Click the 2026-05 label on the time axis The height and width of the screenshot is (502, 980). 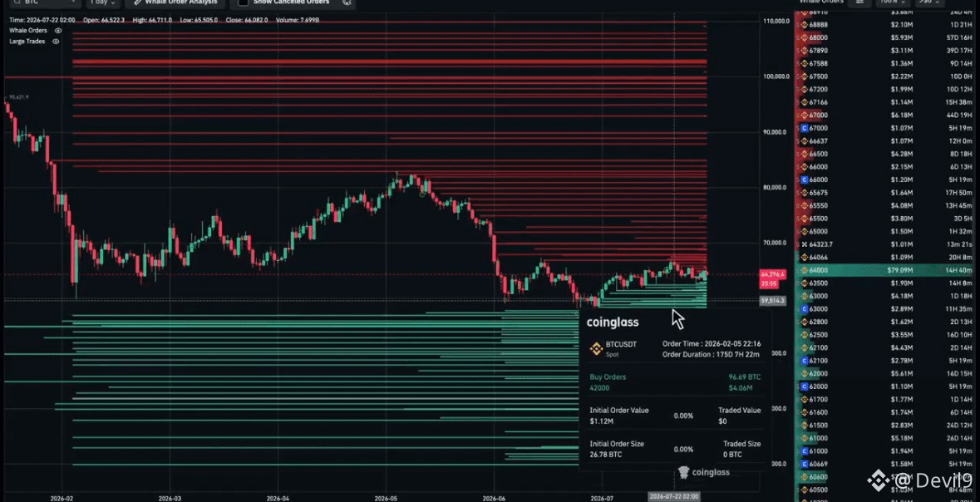(x=386, y=498)
